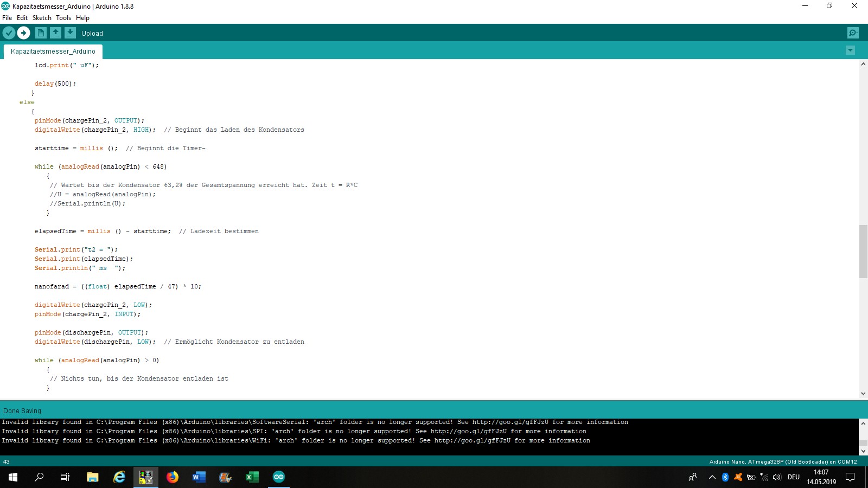Click the Arduino logo in title bar

5,6
